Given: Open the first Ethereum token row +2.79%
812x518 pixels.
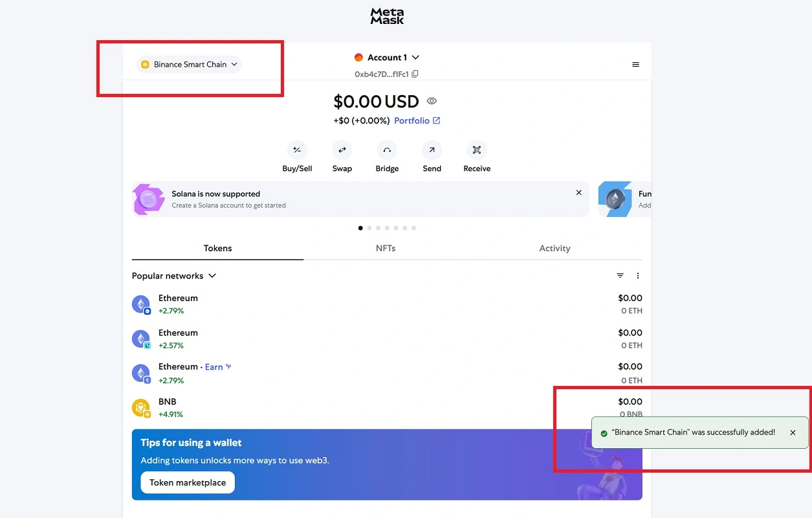Looking at the screenshot, I should 387,304.
